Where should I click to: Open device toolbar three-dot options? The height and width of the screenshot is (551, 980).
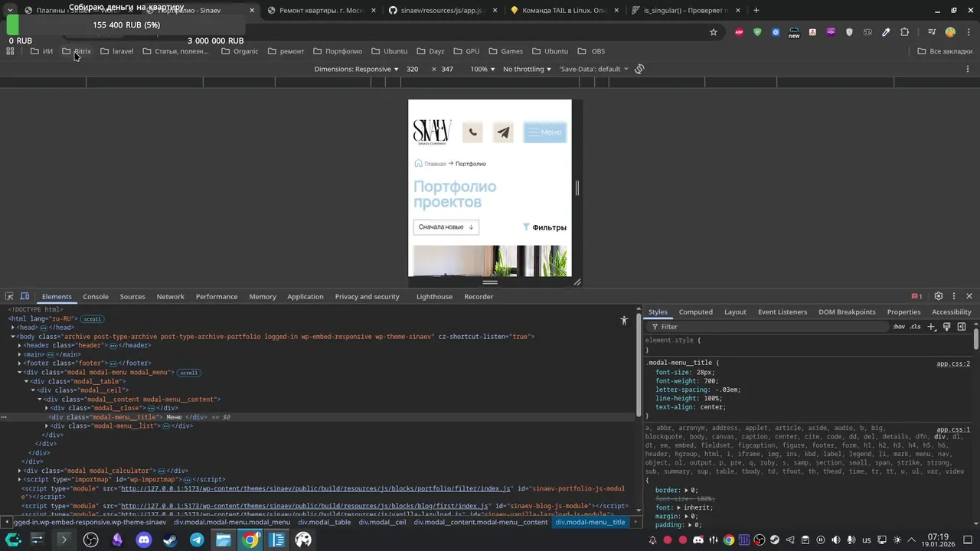pyautogui.click(x=968, y=69)
